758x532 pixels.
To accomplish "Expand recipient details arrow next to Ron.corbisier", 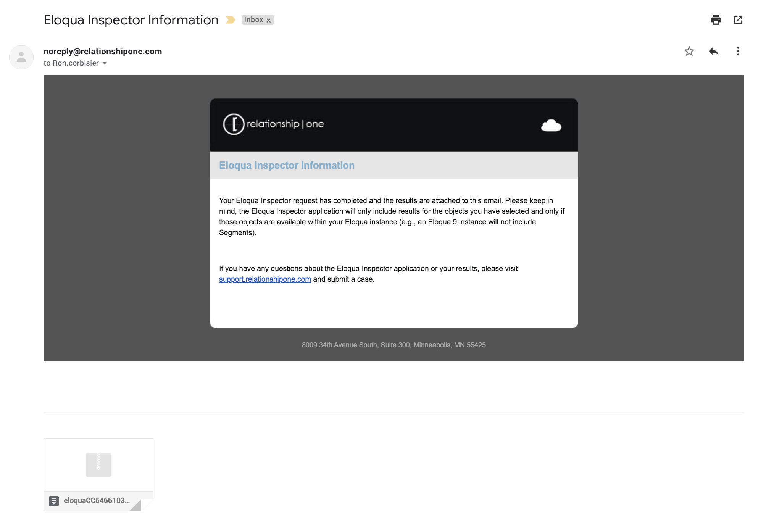I will (x=105, y=63).
